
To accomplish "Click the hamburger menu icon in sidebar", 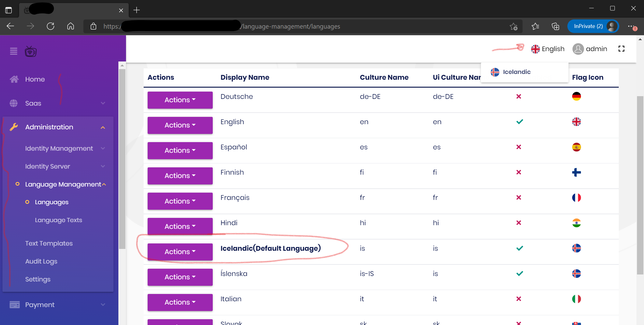I will pyautogui.click(x=14, y=51).
